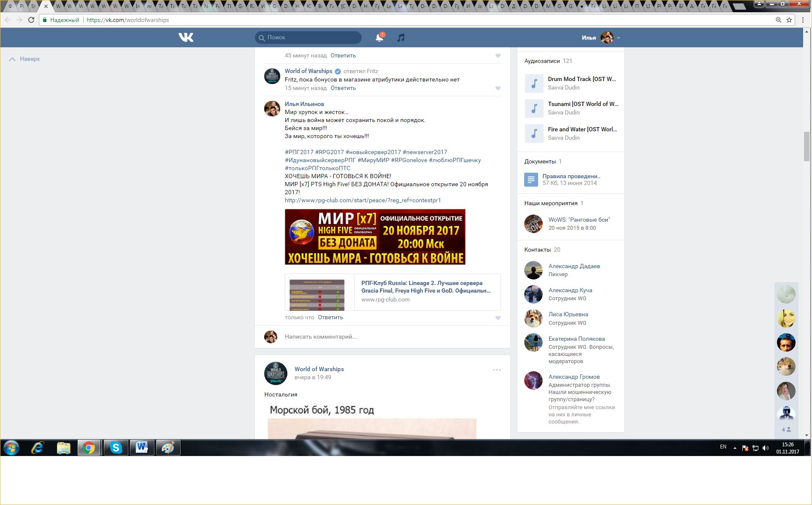Open chat with blonde woman avatar in sidebar
The image size is (812, 505).
coord(786,318)
